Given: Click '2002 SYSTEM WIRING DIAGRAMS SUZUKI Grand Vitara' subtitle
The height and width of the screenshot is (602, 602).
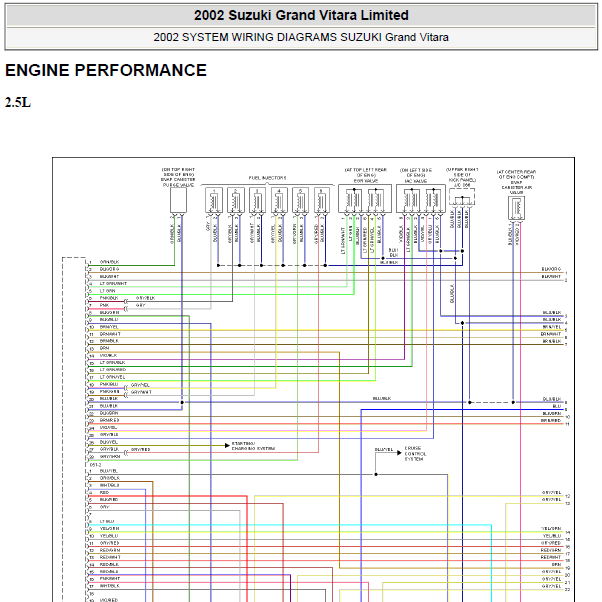Looking at the screenshot, I should click(x=301, y=37).
